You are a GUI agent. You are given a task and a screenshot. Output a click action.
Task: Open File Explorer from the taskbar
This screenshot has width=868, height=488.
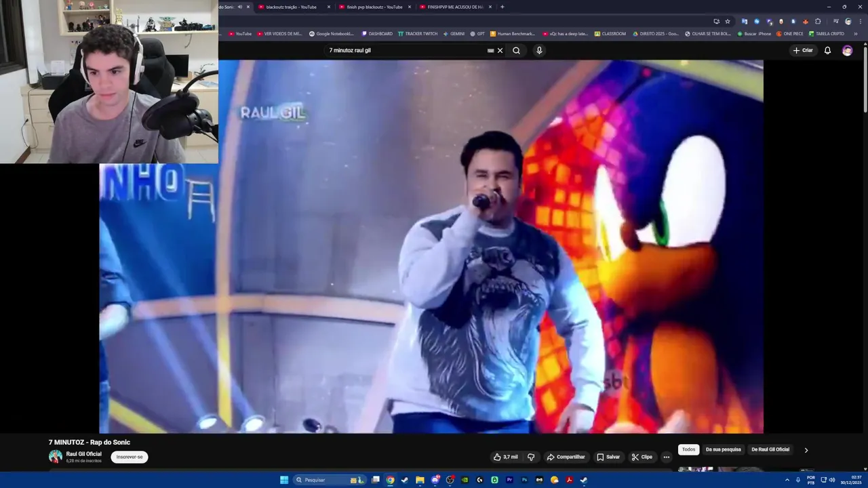pos(420,480)
